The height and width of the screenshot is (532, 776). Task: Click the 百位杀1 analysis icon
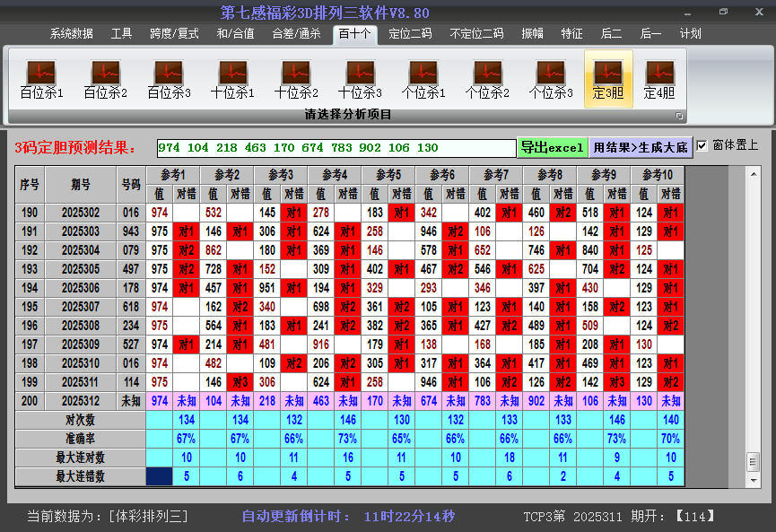pyautogui.click(x=41, y=79)
